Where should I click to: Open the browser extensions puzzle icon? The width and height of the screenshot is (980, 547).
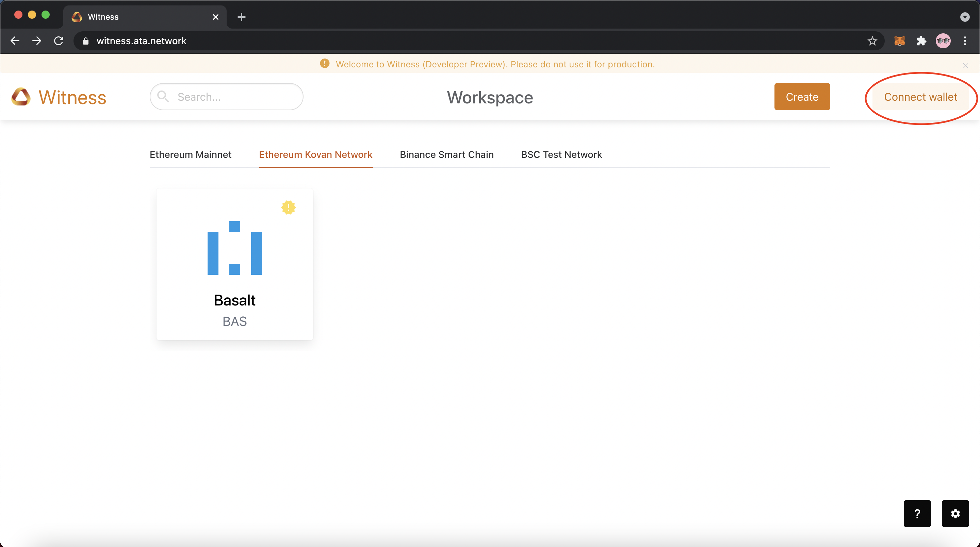click(x=921, y=41)
